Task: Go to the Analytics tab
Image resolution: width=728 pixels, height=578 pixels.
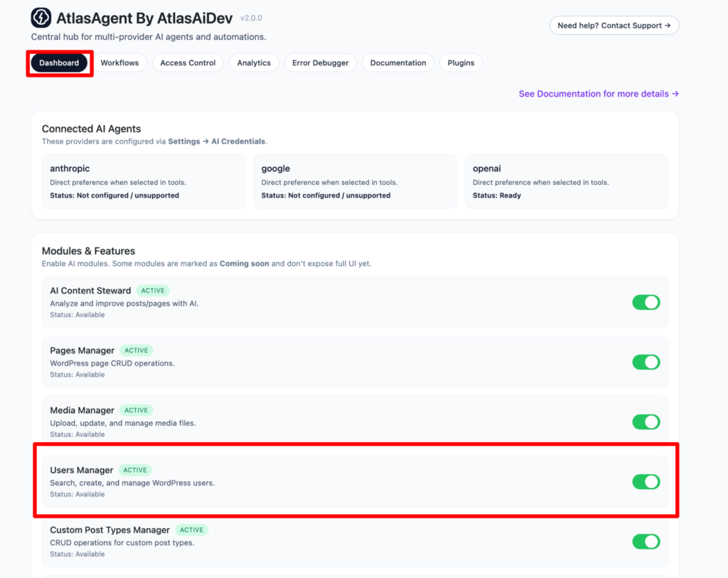Action: click(x=254, y=63)
